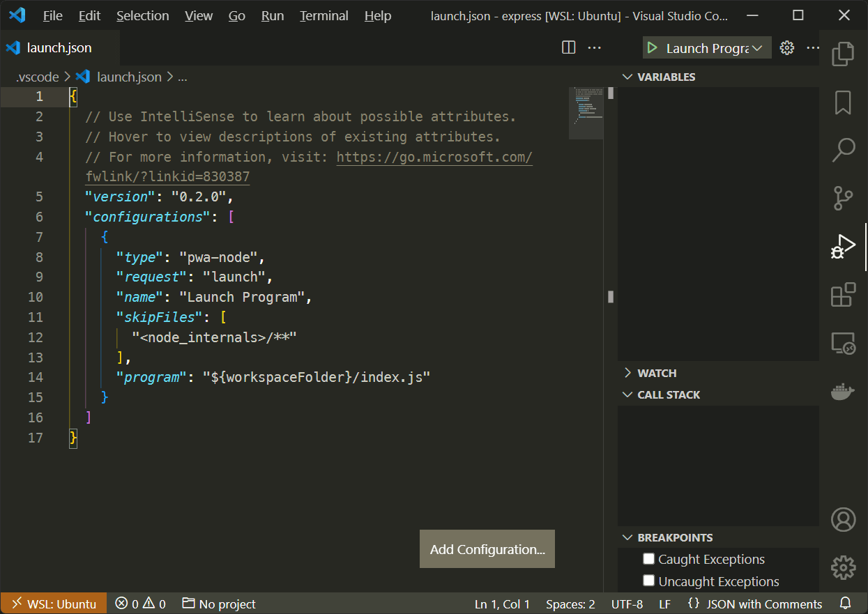Open the Docker extension panel
Image resolution: width=868 pixels, height=614 pixels.
843,392
